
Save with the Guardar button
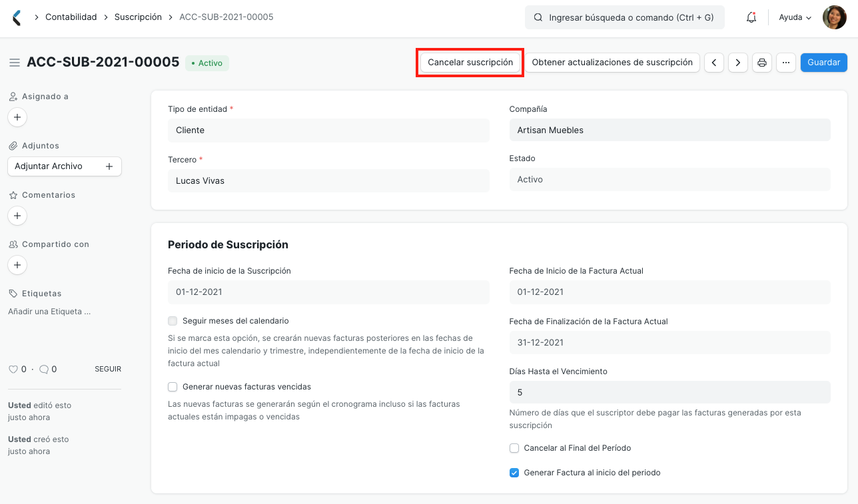(824, 63)
